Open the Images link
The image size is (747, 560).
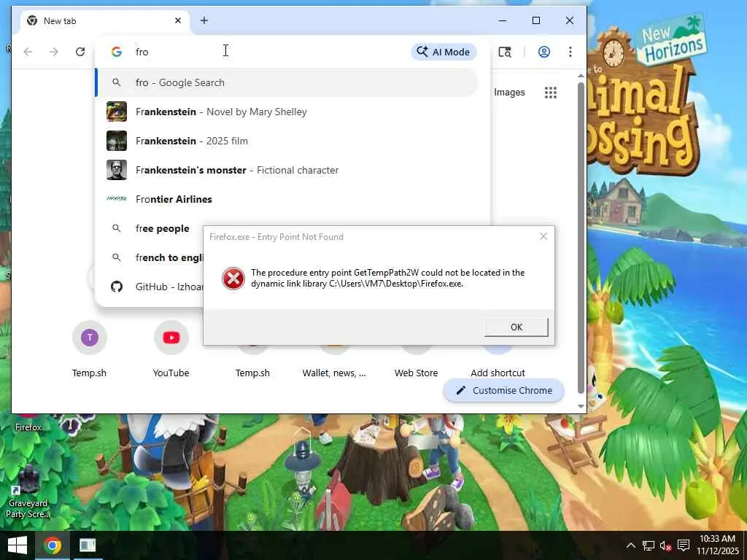point(509,93)
